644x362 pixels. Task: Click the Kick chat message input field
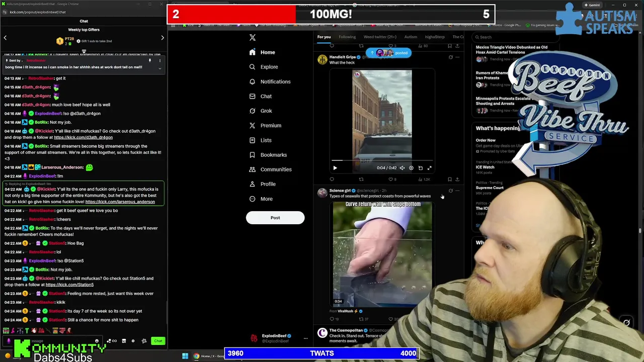(53, 341)
